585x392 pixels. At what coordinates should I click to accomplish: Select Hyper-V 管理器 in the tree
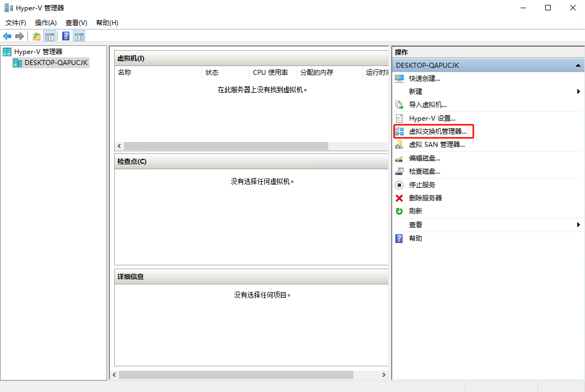tap(38, 51)
